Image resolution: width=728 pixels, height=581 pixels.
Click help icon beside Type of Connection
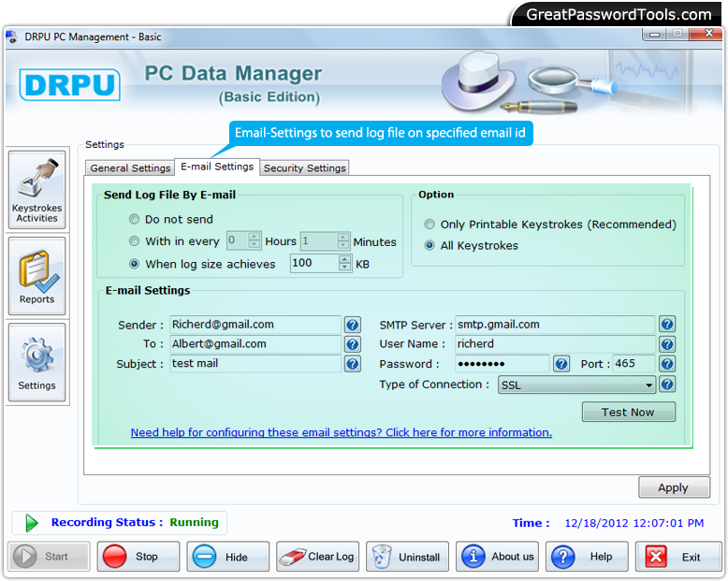[x=667, y=385]
